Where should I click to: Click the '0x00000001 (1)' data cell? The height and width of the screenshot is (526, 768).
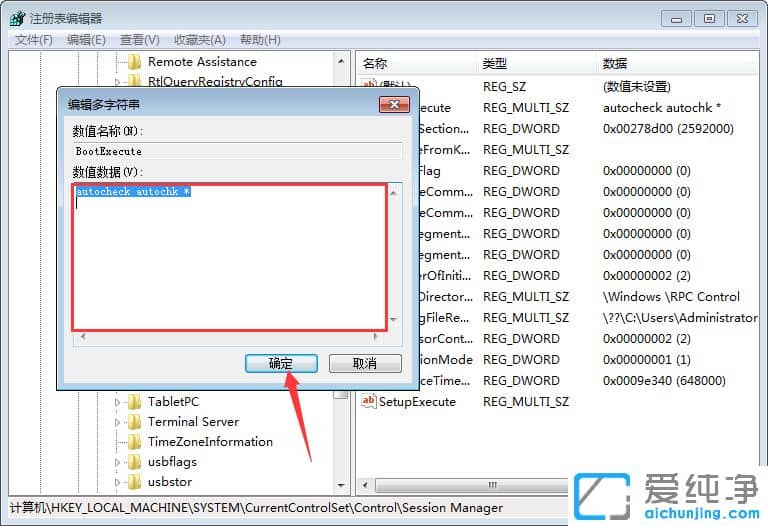point(647,359)
